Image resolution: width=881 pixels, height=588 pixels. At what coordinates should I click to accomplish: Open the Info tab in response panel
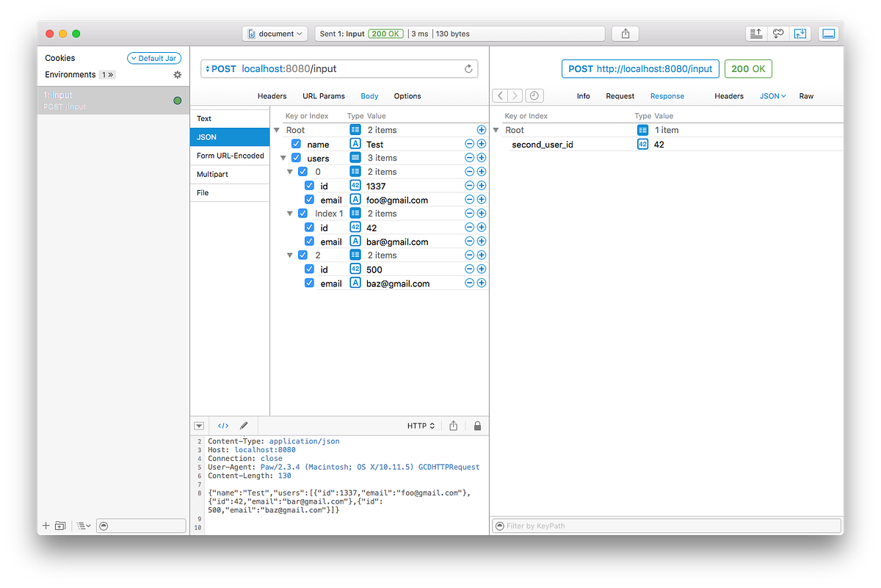(583, 96)
